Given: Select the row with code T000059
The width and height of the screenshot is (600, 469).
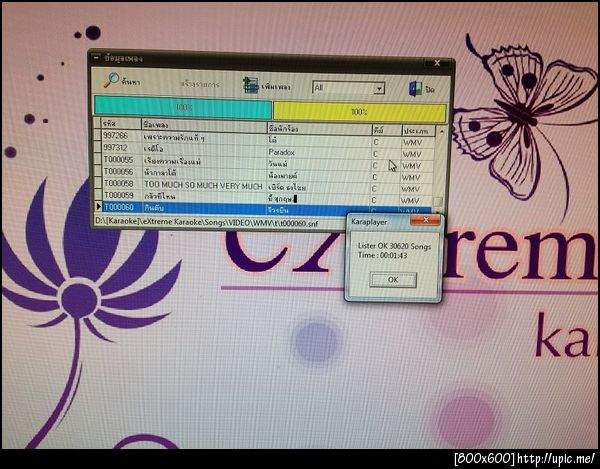Looking at the screenshot, I should point(268,197).
